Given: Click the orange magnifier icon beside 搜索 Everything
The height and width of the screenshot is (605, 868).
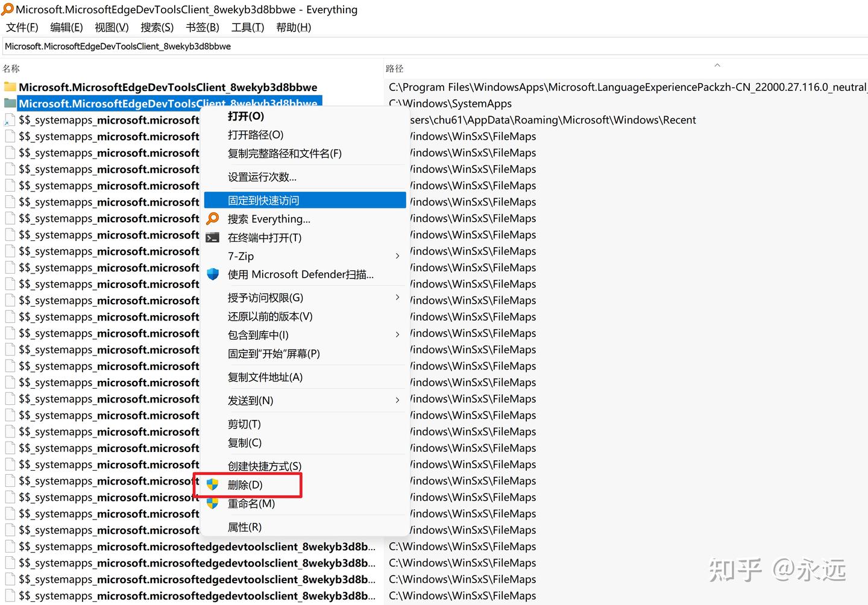Looking at the screenshot, I should [x=213, y=219].
